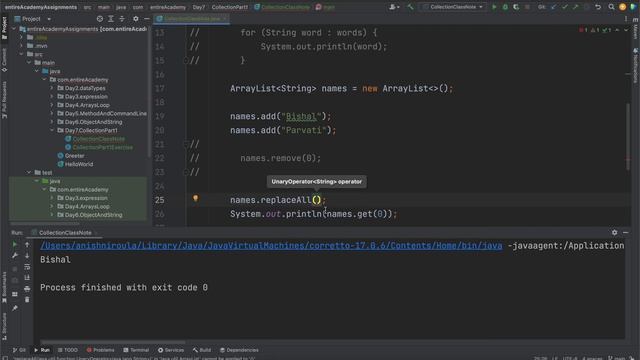Toggle soft-wrap in Run console
The width and height of the screenshot is (640, 360).
point(27,267)
